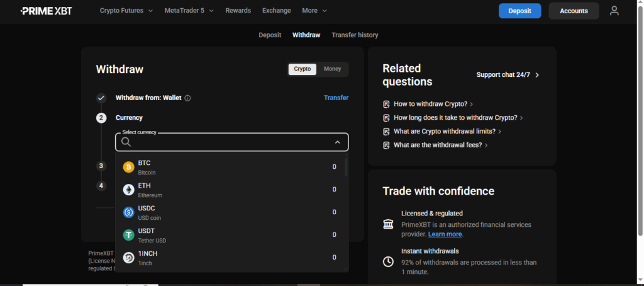Select the Crypto withdrawal toggle
The height and width of the screenshot is (286, 644).
pos(303,69)
